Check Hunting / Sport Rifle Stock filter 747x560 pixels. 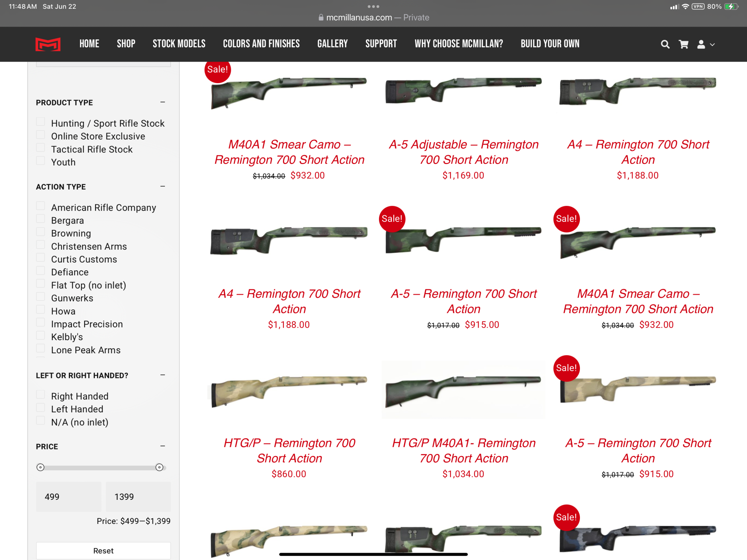(x=40, y=122)
